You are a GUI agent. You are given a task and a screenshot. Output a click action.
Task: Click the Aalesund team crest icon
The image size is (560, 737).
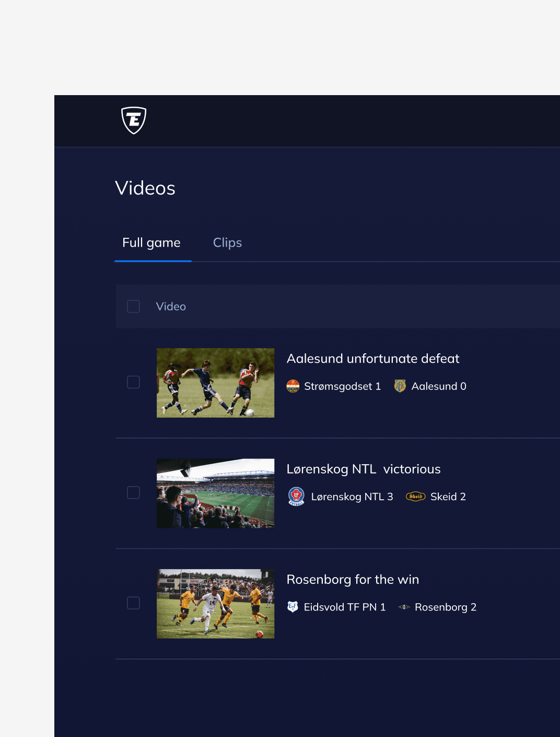400,386
